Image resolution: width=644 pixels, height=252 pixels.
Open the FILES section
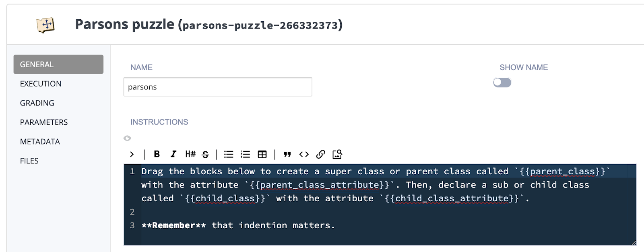click(x=29, y=160)
